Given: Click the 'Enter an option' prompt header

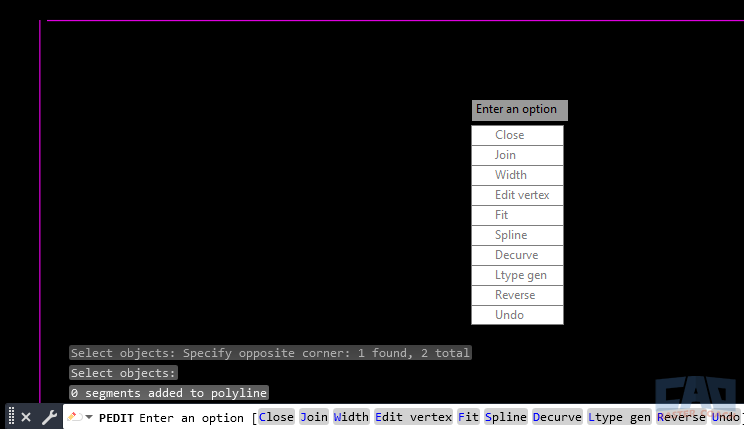Looking at the screenshot, I should coord(519,110).
